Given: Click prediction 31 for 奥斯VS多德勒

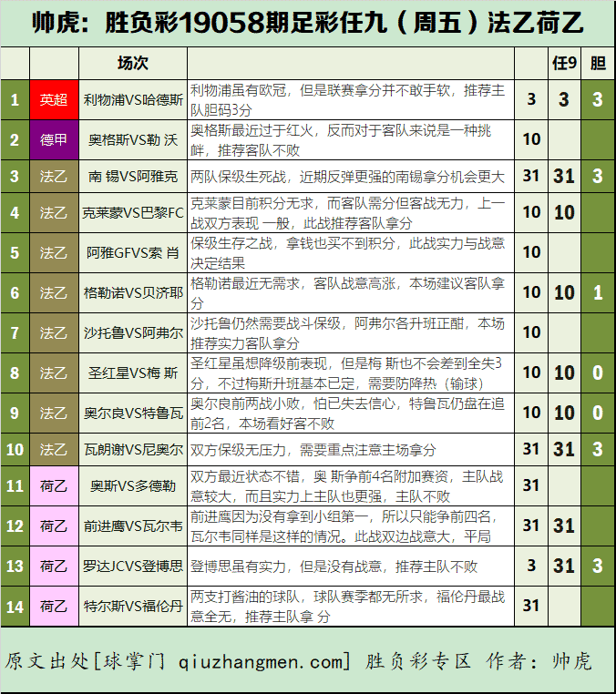Looking at the screenshot, I should click(531, 485).
